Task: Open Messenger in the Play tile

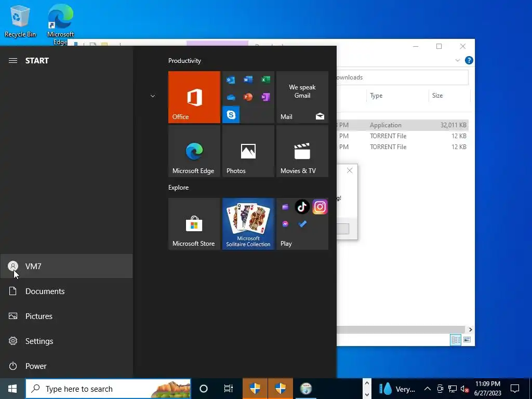Action: click(x=285, y=224)
